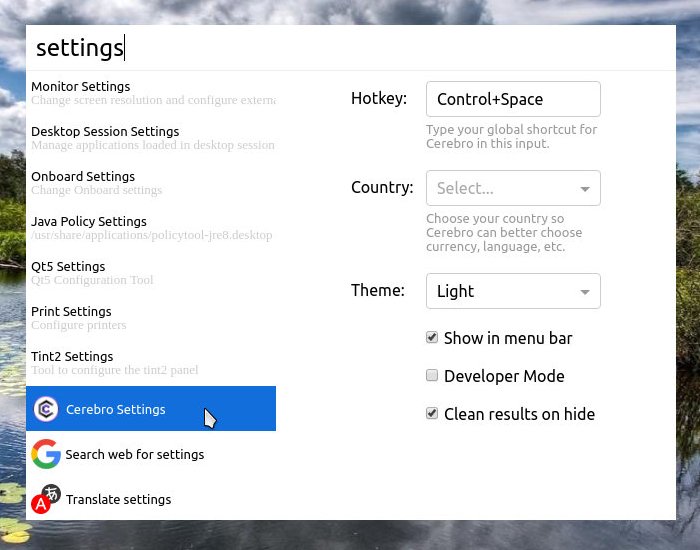
Task: Select the Monitor Settings result
Action: point(151,93)
